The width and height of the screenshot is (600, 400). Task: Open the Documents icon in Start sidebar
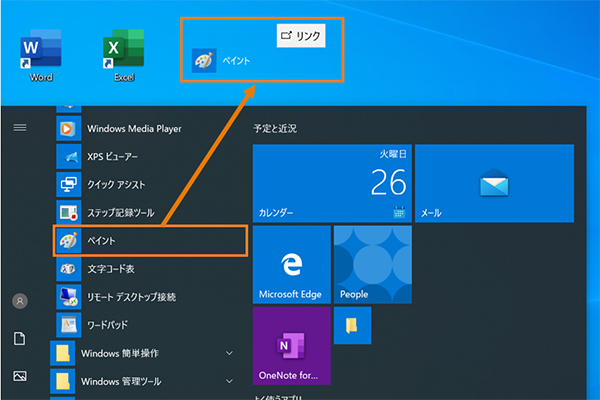(20, 339)
